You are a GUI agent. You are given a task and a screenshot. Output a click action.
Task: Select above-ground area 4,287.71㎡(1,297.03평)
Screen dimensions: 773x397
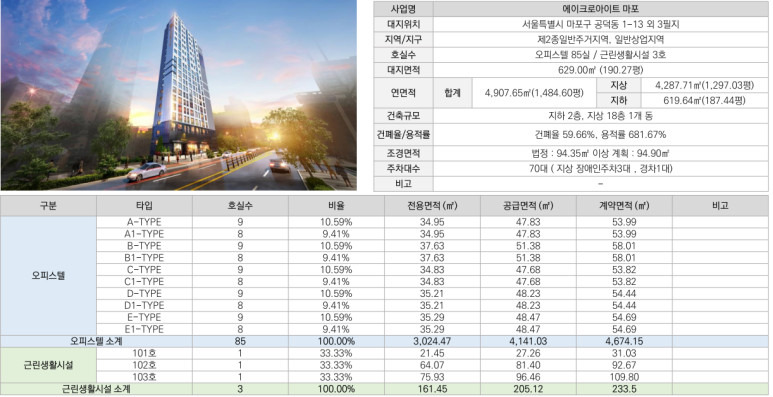pyautogui.click(x=704, y=85)
